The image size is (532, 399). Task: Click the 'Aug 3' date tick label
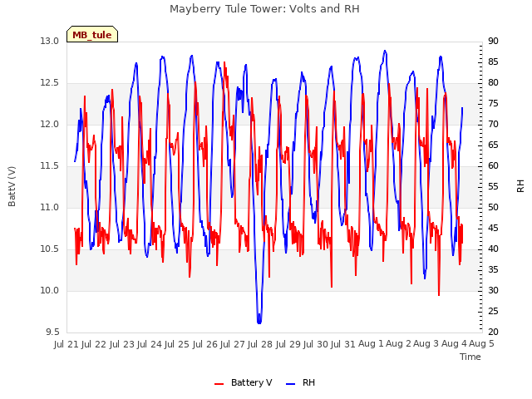click(x=426, y=343)
